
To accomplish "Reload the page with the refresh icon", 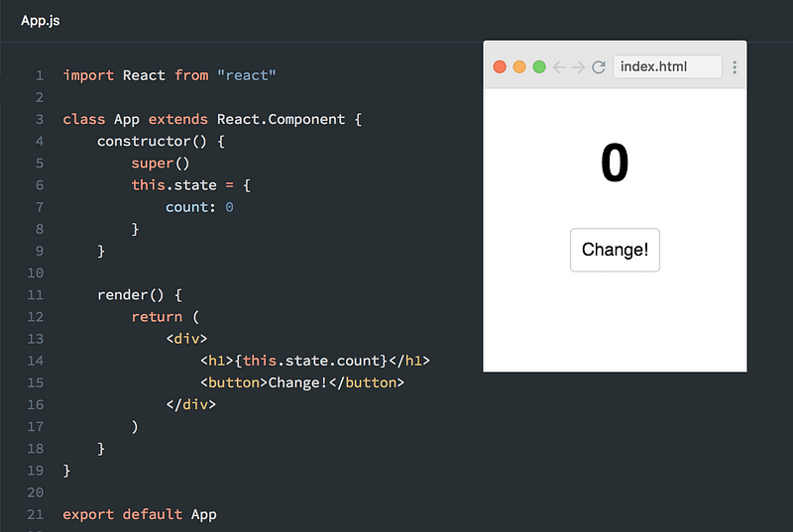I will [x=599, y=66].
